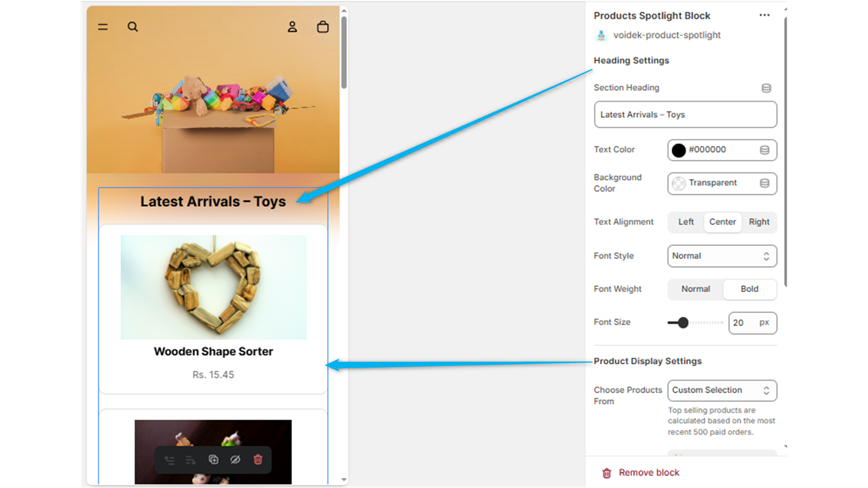Click the Font Size px number field
Image resolution: width=868 pixels, height=488 pixels.
[752, 323]
